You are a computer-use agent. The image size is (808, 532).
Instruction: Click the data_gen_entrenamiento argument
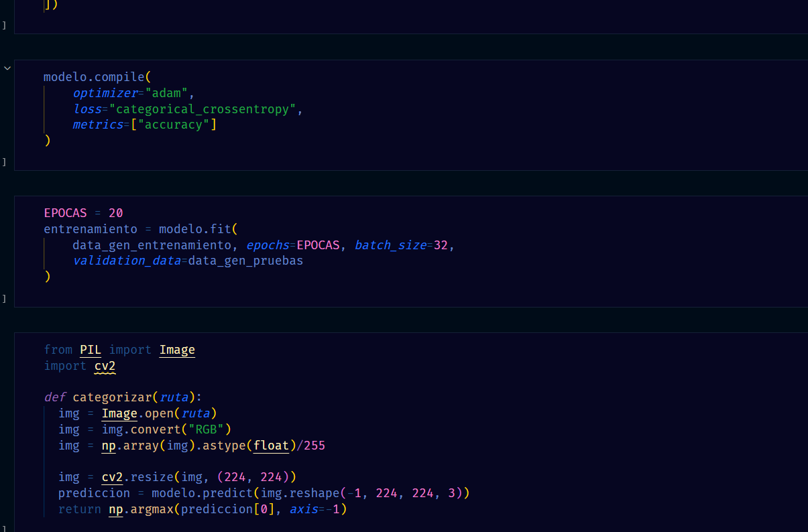(x=152, y=245)
